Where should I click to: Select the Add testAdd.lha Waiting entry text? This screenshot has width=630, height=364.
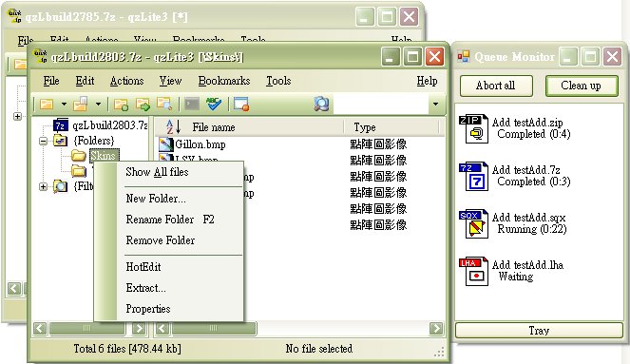pyautogui.click(x=527, y=271)
